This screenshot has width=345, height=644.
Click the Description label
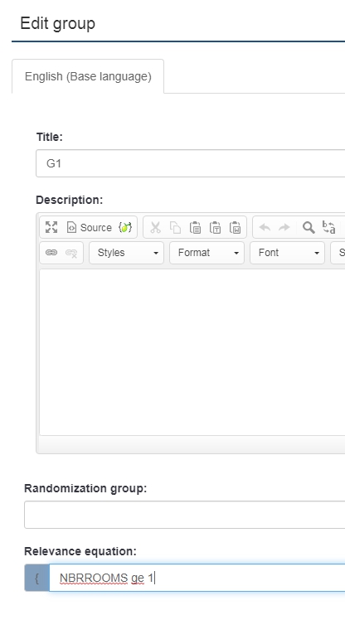click(x=69, y=200)
